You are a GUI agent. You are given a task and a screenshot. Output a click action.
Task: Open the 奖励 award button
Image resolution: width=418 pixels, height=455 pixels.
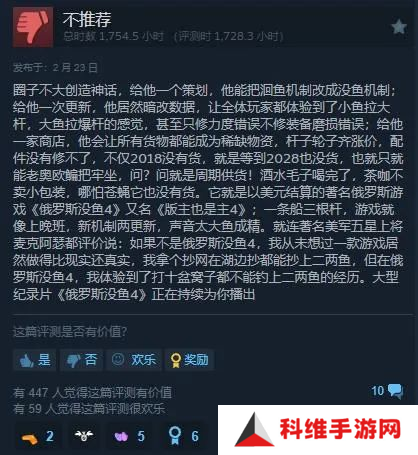coord(189,360)
